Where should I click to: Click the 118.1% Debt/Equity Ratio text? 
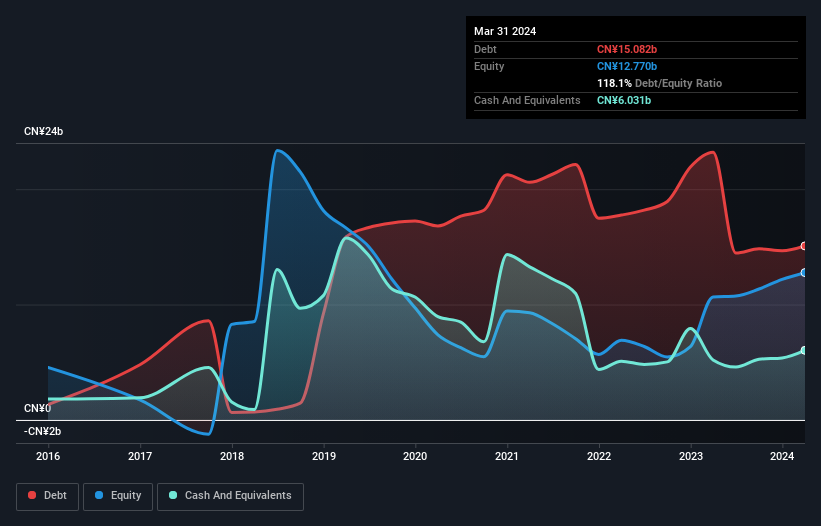tap(659, 83)
